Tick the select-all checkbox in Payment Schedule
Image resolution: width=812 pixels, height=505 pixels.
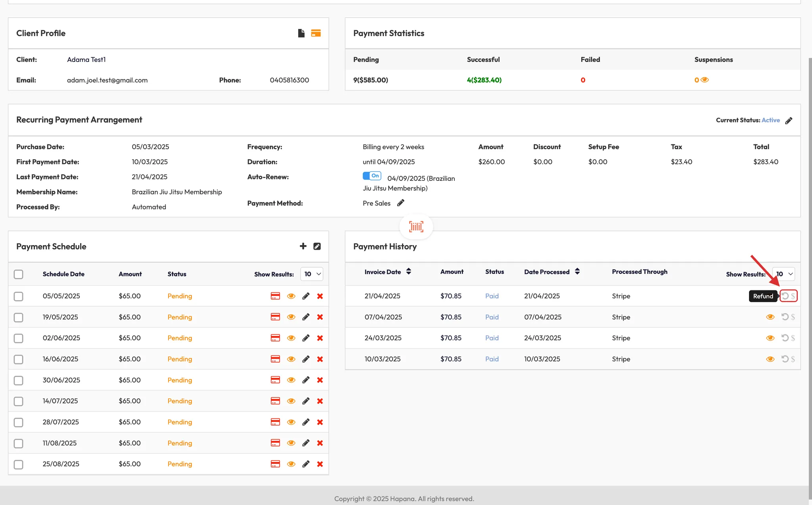point(18,275)
